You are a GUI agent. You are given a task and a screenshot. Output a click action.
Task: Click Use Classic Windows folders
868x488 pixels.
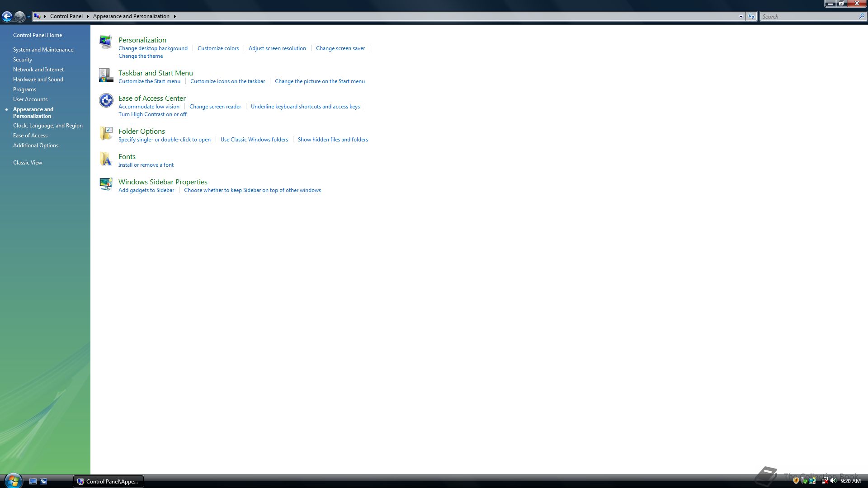coord(254,140)
